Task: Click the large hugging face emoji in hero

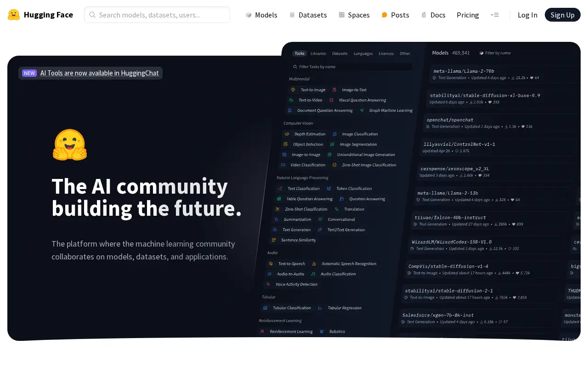Action: point(69,144)
